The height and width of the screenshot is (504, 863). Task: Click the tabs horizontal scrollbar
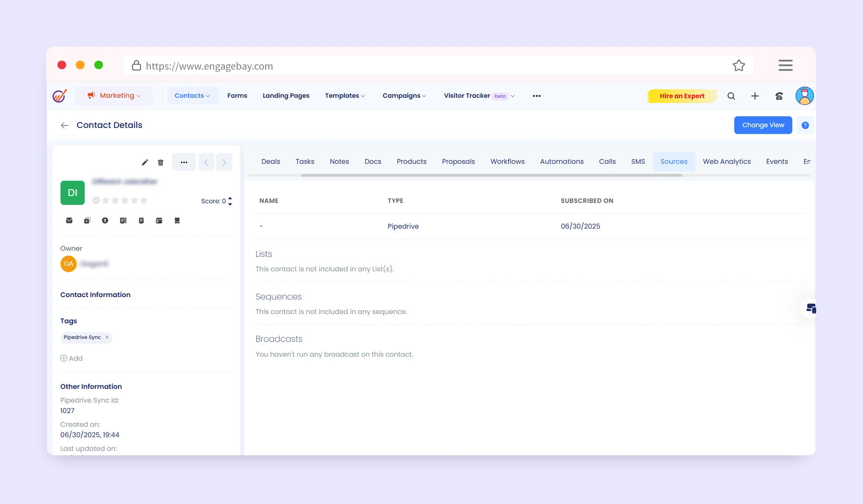click(492, 175)
